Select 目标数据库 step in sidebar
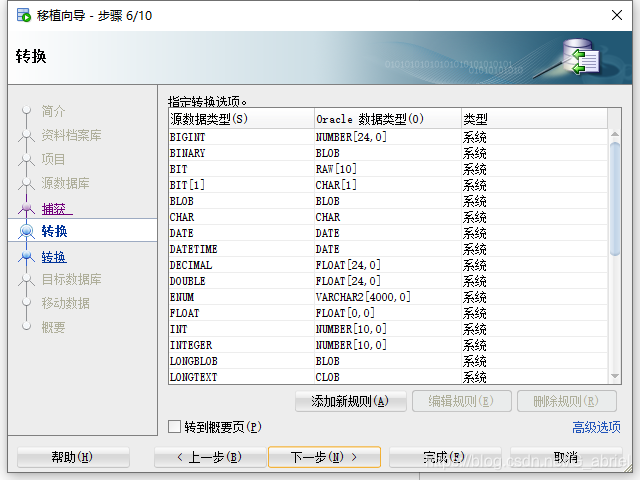 (x=71, y=279)
